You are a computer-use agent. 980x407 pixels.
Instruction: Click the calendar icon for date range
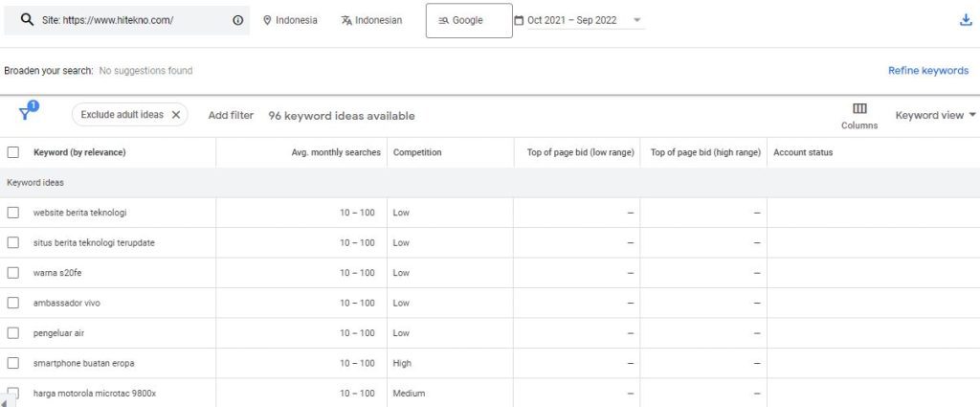click(519, 20)
